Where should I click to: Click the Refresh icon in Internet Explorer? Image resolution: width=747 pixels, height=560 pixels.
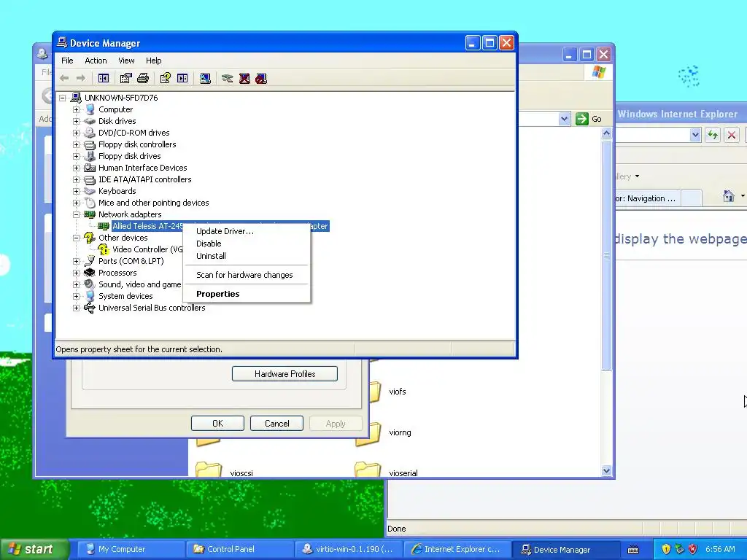click(713, 135)
